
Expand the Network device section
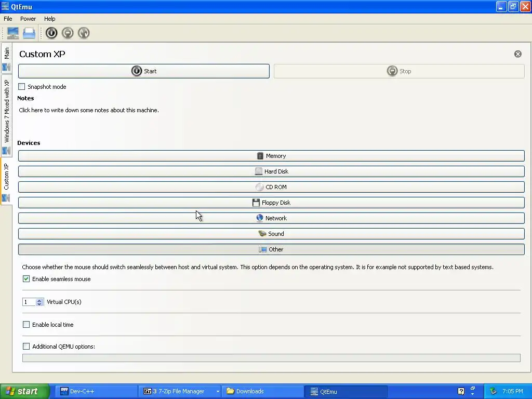click(x=271, y=218)
